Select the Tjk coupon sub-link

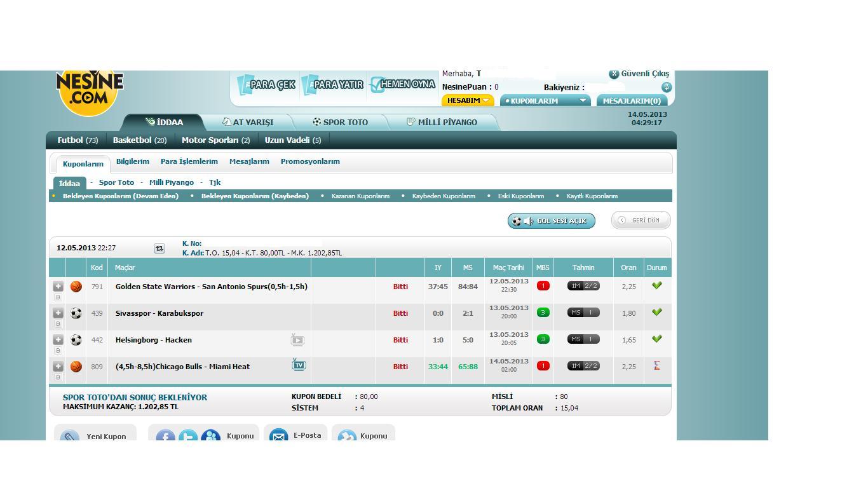tap(215, 182)
